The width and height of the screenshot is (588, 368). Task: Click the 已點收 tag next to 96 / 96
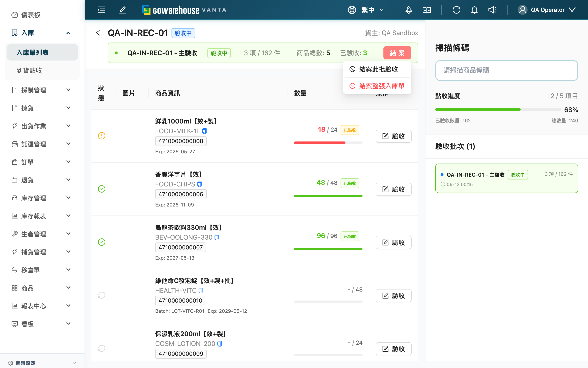point(350,236)
